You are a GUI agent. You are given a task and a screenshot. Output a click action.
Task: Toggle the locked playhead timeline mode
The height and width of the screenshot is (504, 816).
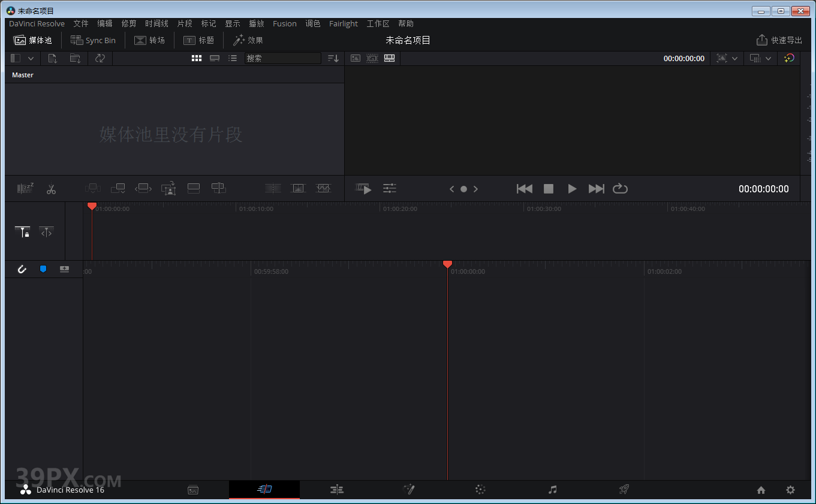23,232
